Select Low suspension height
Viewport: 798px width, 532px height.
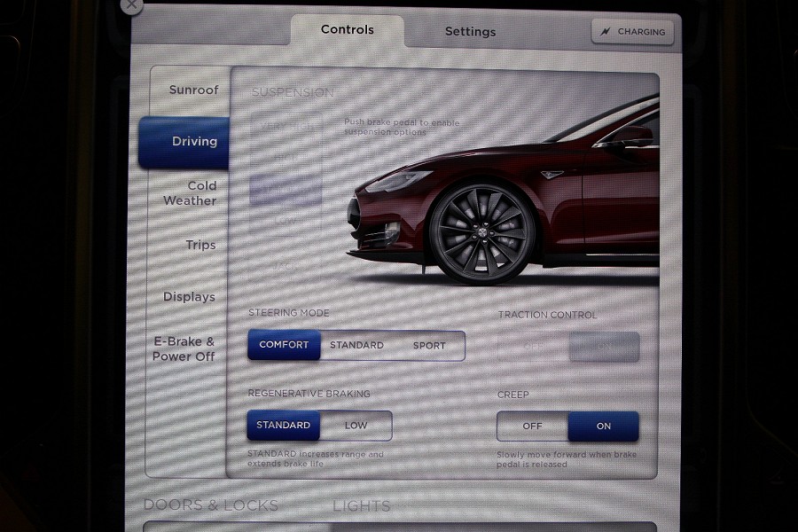point(286,220)
